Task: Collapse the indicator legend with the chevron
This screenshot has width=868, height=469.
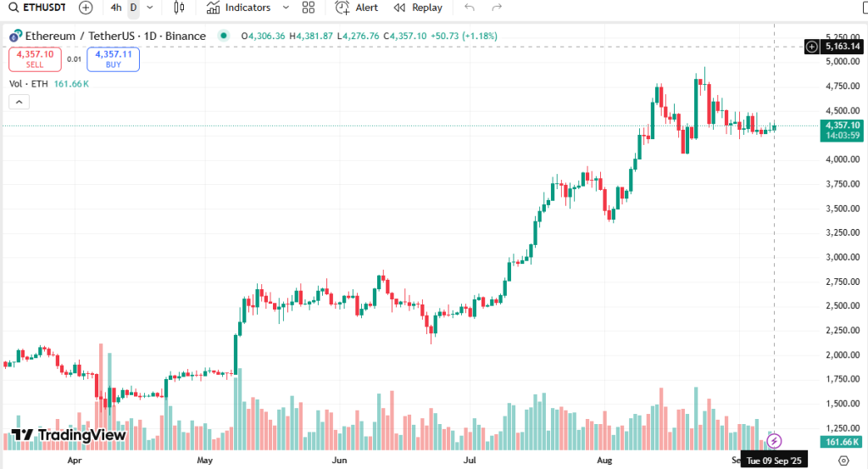Action: tap(19, 102)
